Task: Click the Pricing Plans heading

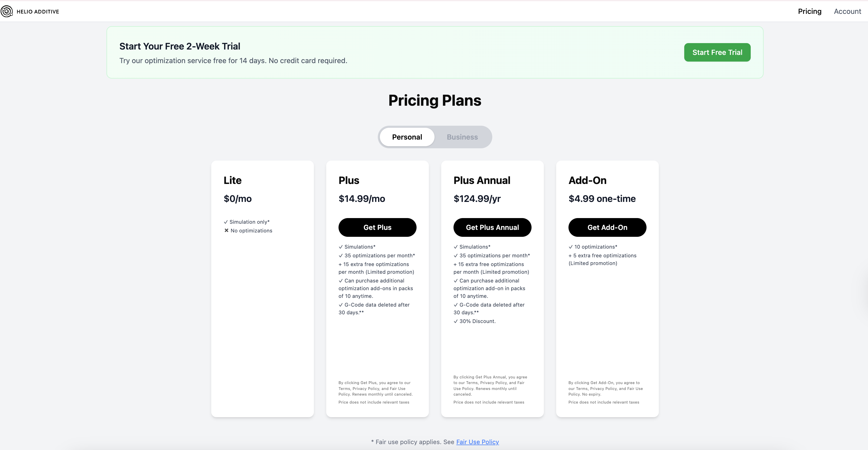Action: [x=434, y=100]
